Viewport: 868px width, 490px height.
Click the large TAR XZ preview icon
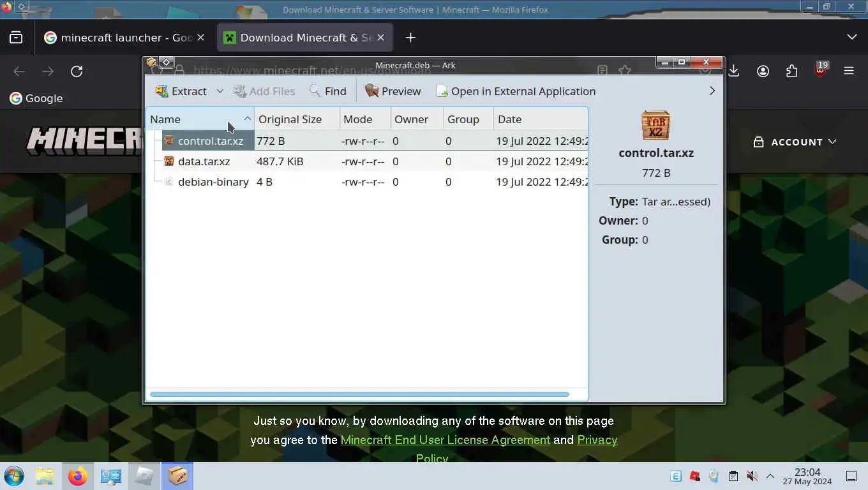tap(656, 126)
